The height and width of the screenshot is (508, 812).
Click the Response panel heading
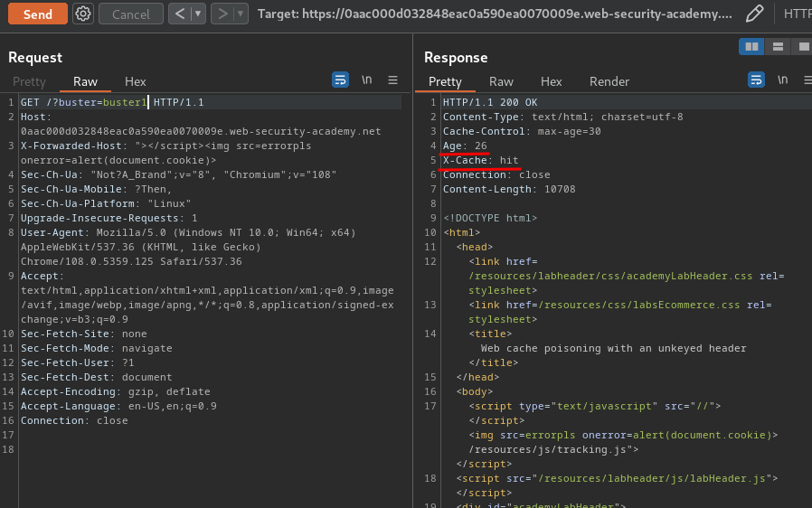pyautogui.click(x=456, y=58)
